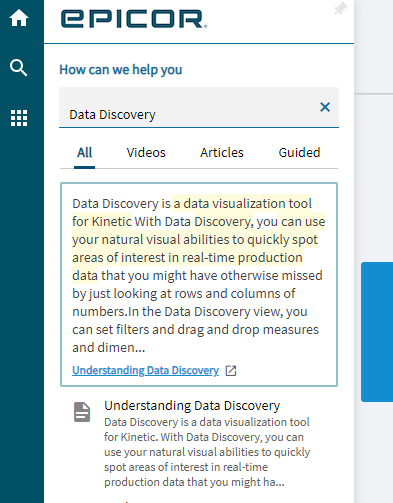Image resolution: width=393 pixels, height=503 pixels.
Task: Click the How can we help you heading
Action: (121, 70)
